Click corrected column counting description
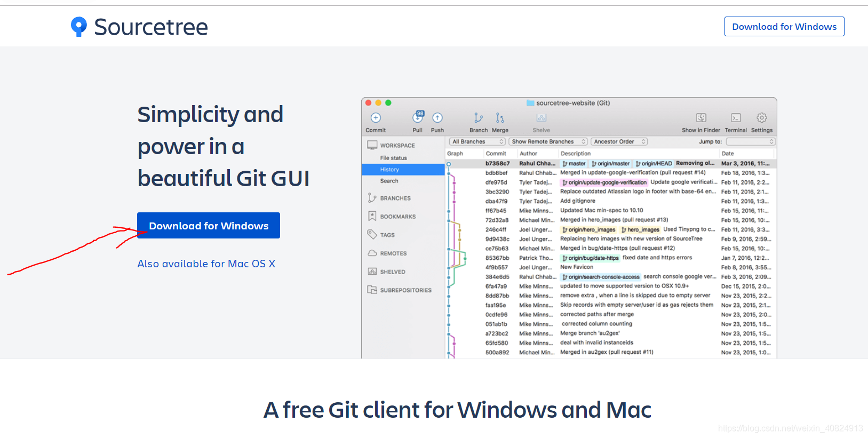 [x=597, y=324]
